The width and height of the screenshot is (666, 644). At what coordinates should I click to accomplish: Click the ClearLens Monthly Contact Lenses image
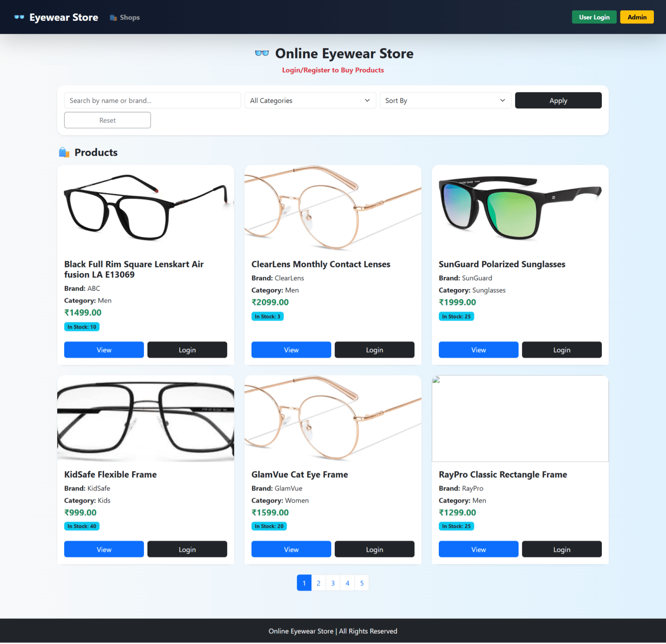[x=333, y=209]
